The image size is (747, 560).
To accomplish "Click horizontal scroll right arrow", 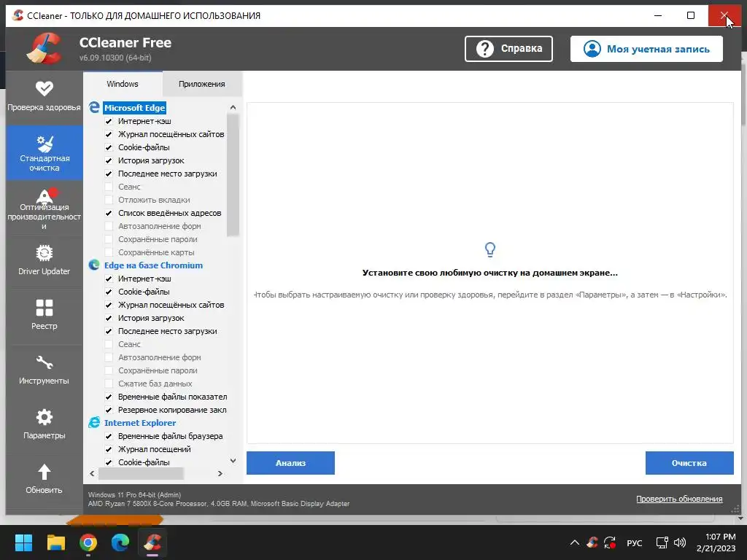I will 220,473.
